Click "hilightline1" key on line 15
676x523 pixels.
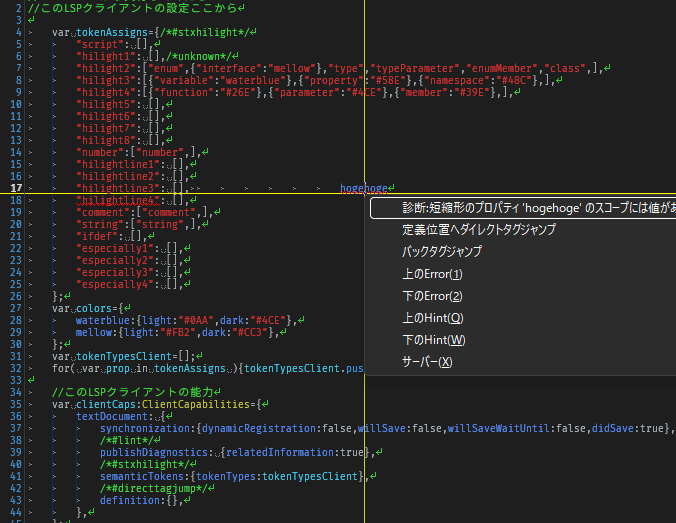[x=118, y=165]
